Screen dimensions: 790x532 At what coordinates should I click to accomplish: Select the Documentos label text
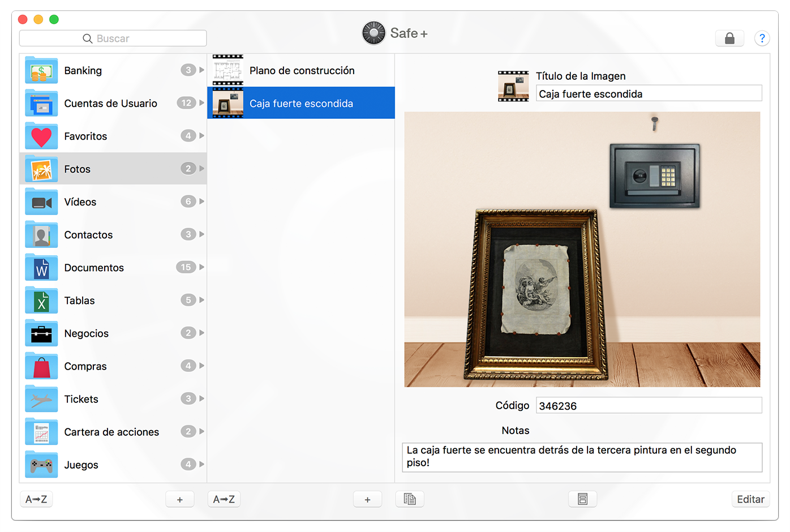coord(94,267)
